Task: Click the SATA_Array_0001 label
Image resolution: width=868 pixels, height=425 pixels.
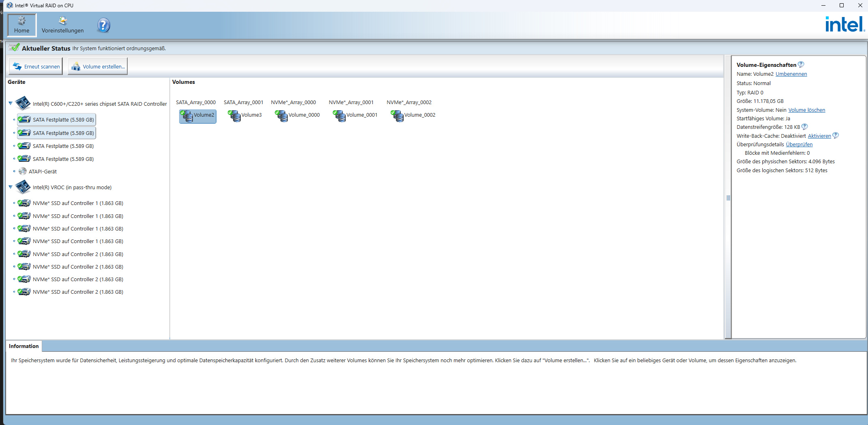Action: pyautogui.click(x=244, y=102)
